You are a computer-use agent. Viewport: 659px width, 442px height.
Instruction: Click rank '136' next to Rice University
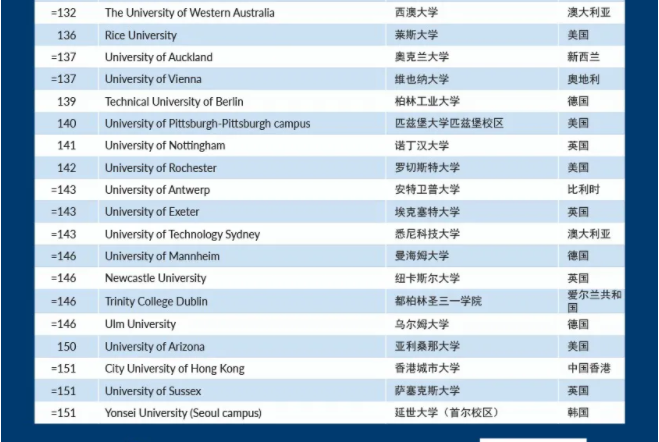pyautogui.click(x=66, y=35)
